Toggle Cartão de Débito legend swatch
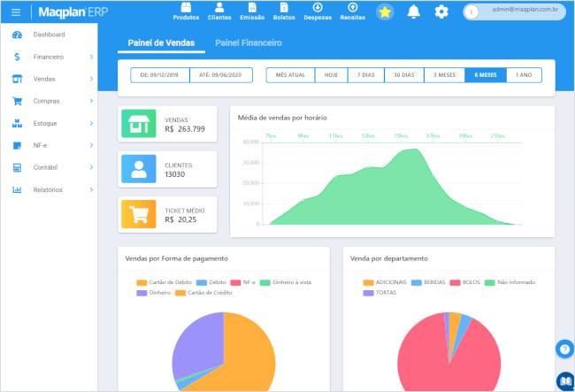This screenshot has height=392, width=575. [x=142, y=283]
